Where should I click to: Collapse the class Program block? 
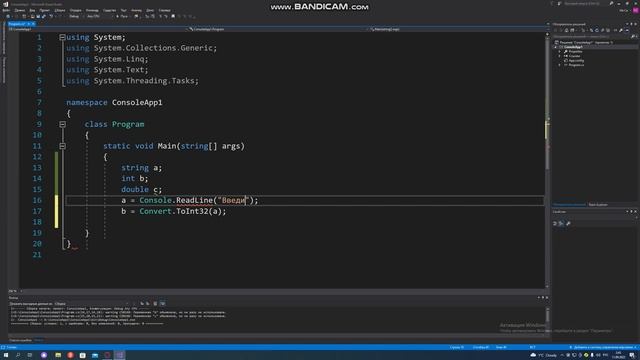(62, 124)
